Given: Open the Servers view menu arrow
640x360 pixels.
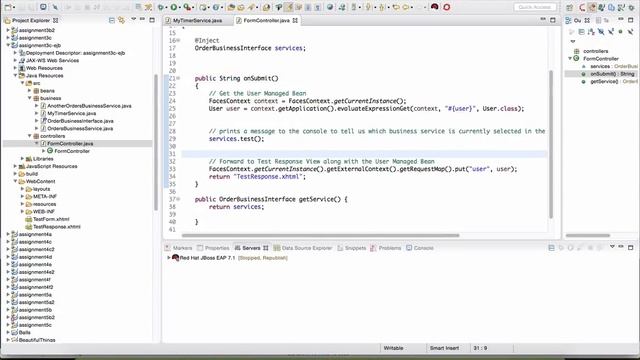Looking at the screenshot, I should [612, 247].
